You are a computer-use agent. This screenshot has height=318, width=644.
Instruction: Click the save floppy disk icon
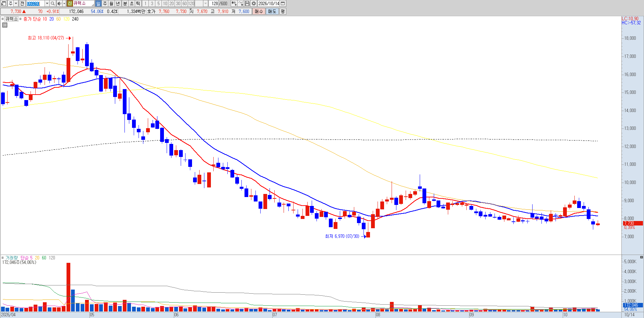247,3
